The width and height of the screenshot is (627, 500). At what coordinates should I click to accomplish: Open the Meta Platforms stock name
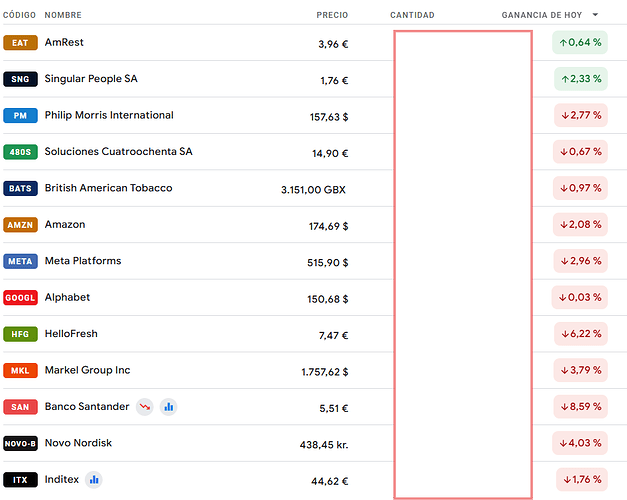click(83, 261)
